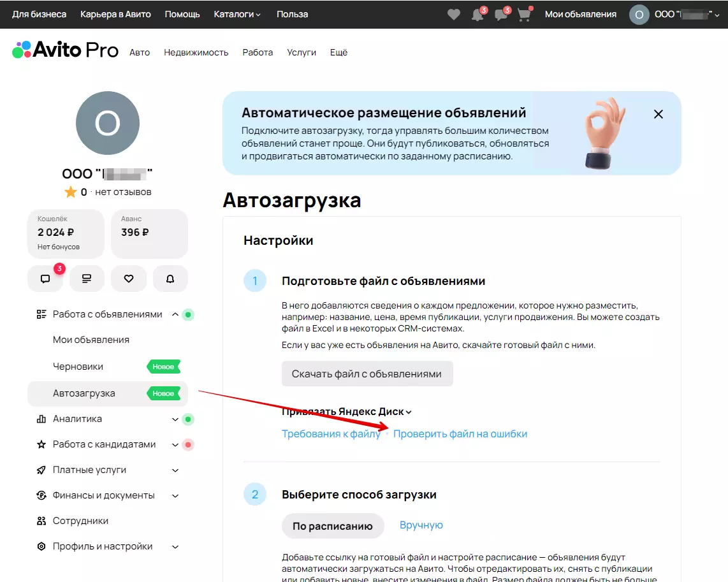This screenshot has width=728, height=582.
Task: Expand the Привязать Яндекс Диск dropdown
Action: click(x=346, y=412)
